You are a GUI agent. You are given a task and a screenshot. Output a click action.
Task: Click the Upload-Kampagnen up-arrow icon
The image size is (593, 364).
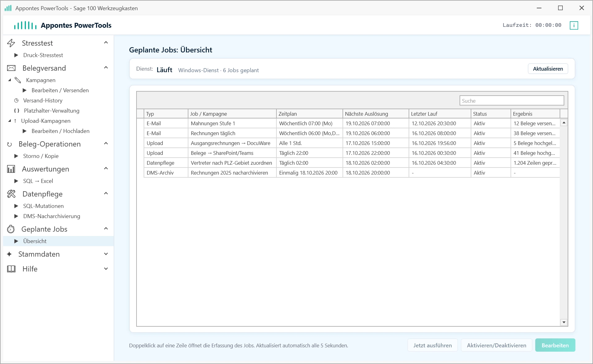pyautogui.click(x=15, y=121)
